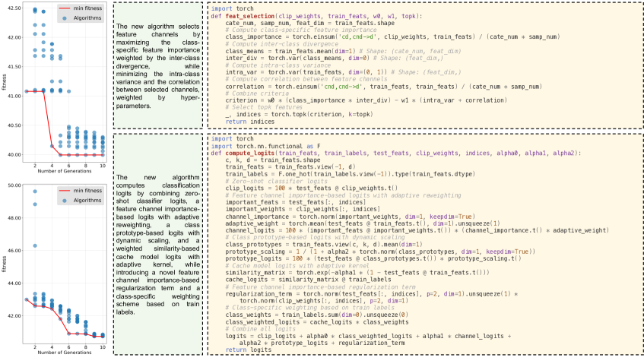Click the similarity_matrix torch.exp line
This screenshot has width=644, height=364.
(357, 273)
